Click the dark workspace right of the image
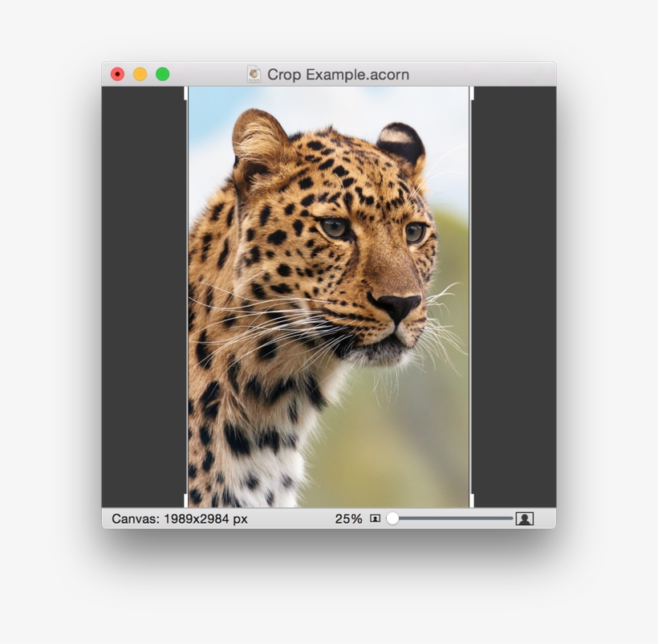The image size is (658, 644). pos(514,297)
